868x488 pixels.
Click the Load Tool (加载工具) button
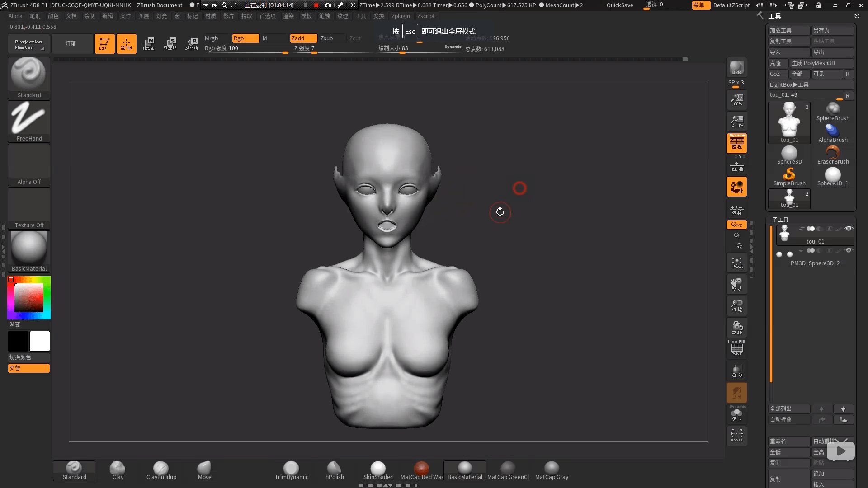[789, 30]
